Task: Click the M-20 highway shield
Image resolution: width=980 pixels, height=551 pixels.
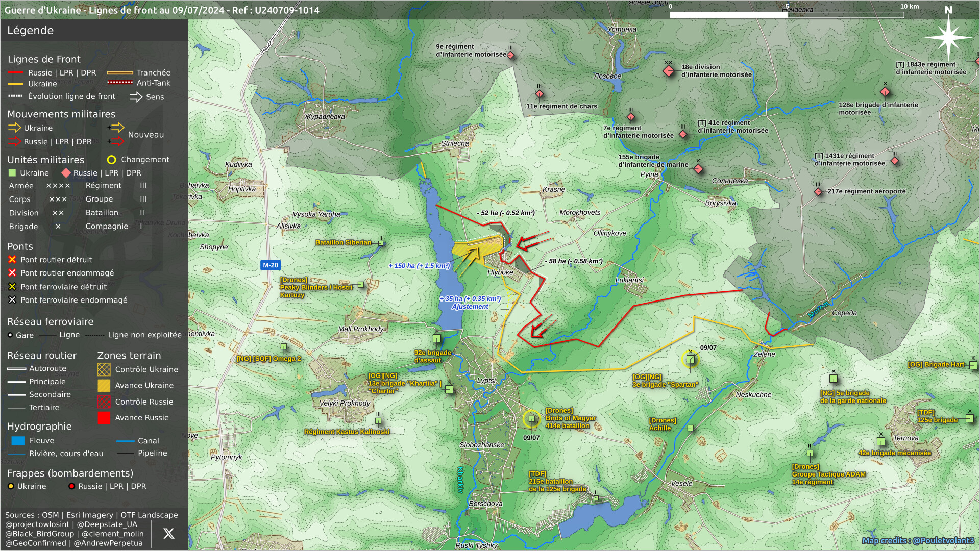Action: 271,265
